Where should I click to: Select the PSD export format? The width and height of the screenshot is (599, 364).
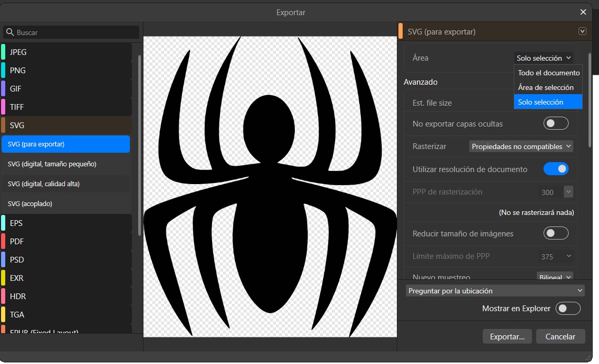pos(17,260)
